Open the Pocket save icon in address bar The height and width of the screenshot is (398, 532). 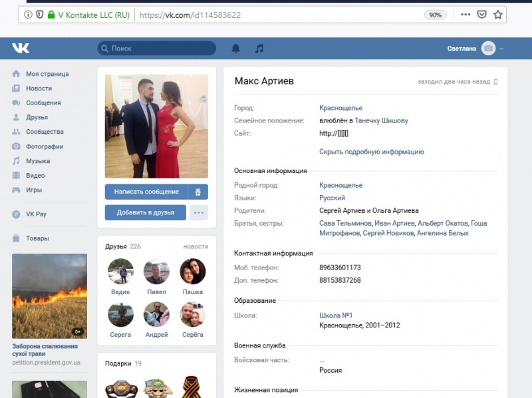482,14
